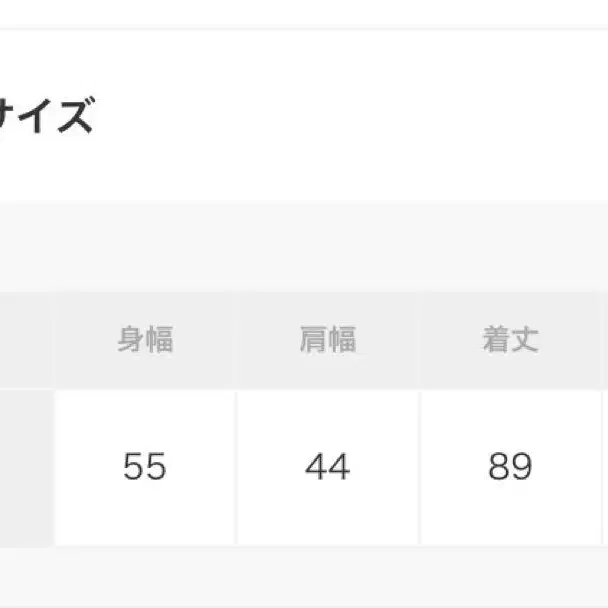Click the white area below the 55 cell
Viewport: 608px width, 608px height.
tap(145, 578)
